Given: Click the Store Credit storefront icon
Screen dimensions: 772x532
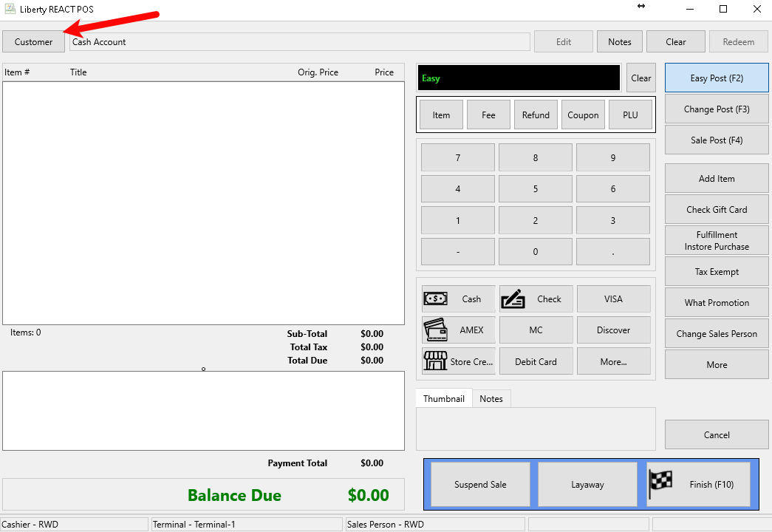Looking at the screenshot, I should coord(435,361).
